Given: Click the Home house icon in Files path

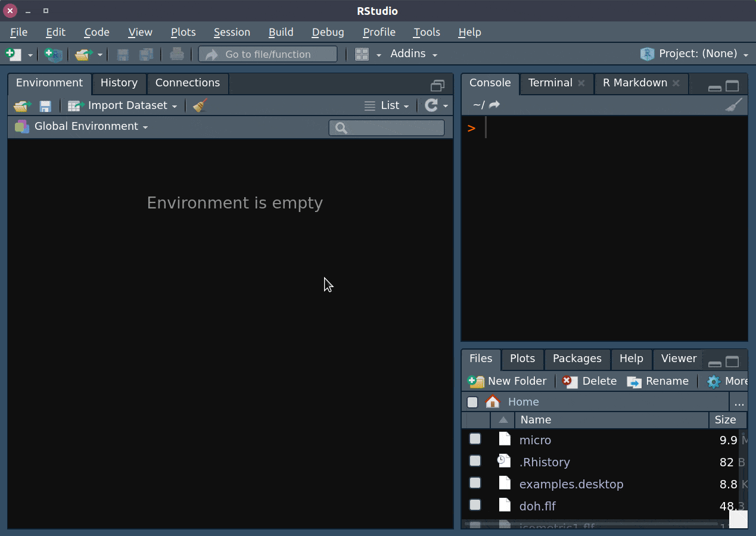Looking at the screenshot, I should pyautogui.click(x=493, y=401).
